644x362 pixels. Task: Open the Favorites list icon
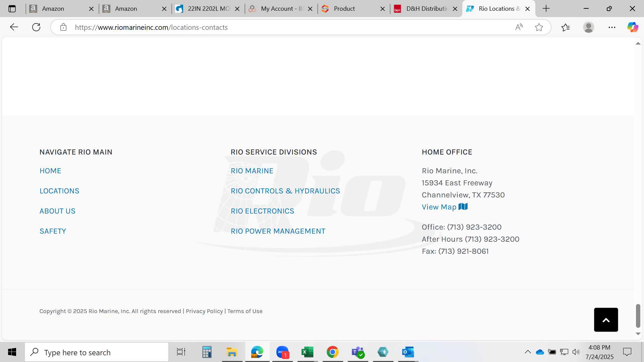[x=566, y=27]
